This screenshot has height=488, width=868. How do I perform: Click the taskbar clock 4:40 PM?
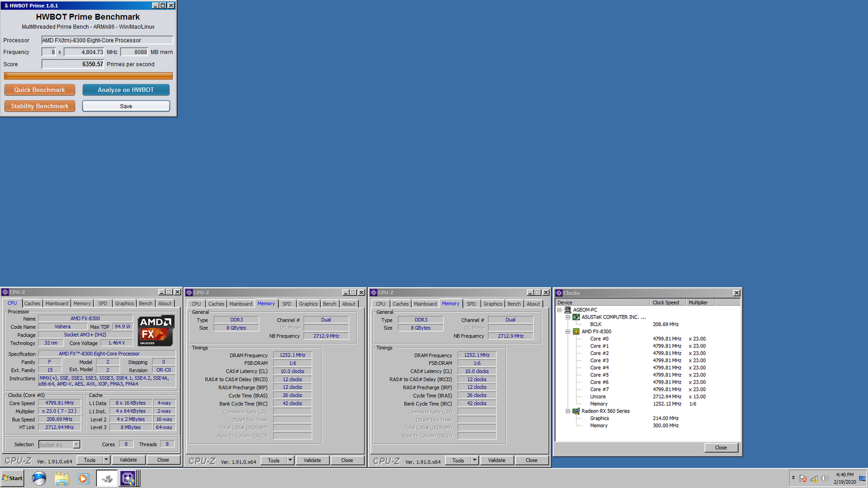844,478
